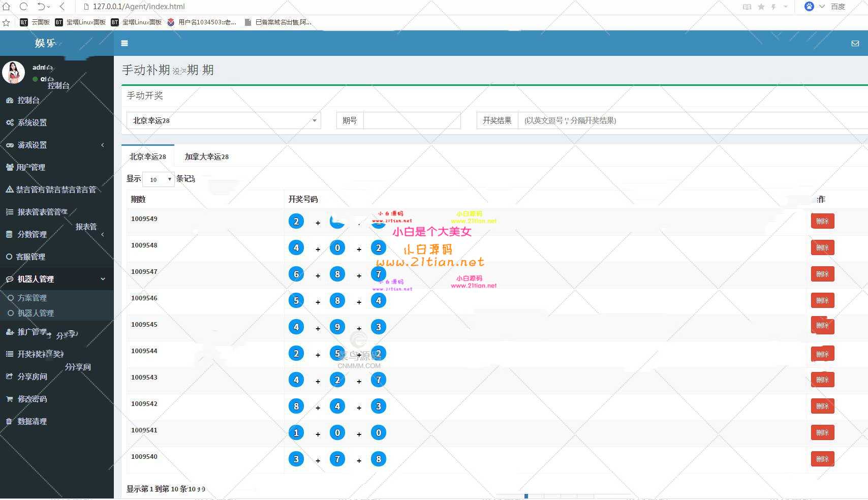Open 客服管理 in the sidebar
This screenshot has width=868, height=500.
click(30, 257)
